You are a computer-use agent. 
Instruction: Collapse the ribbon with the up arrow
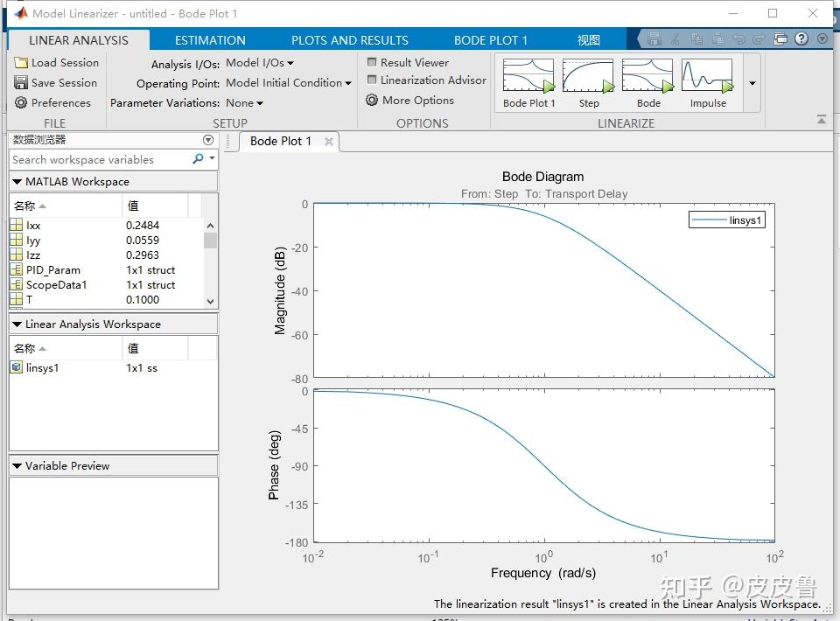coord(821,117)
